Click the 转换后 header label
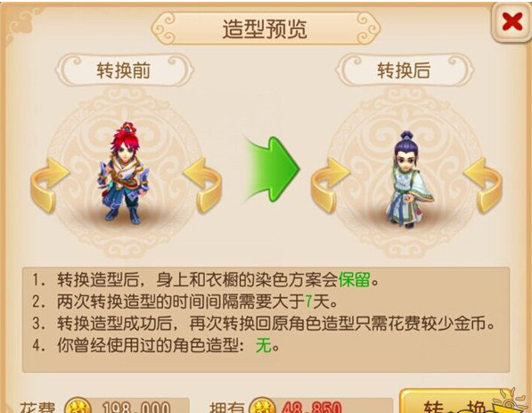The height and width of the screenshot is (413, 532). 404,70
